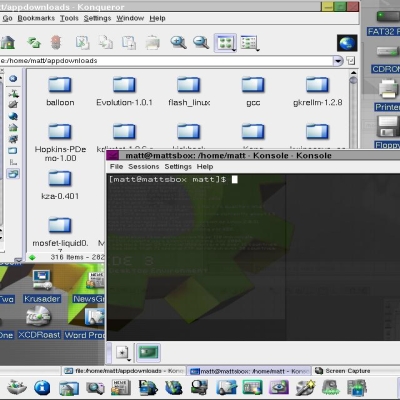Image resolution: width=400 pixels, height=400 pixels.
Task: Open the Sessions menu in Konsole
Action: [144, 167]
